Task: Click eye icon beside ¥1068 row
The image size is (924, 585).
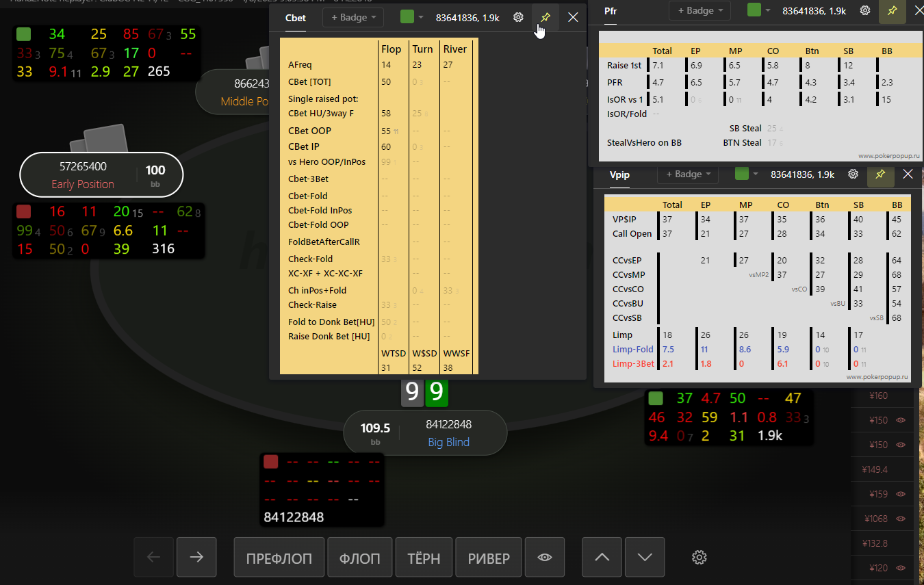Action: point(901,519)
